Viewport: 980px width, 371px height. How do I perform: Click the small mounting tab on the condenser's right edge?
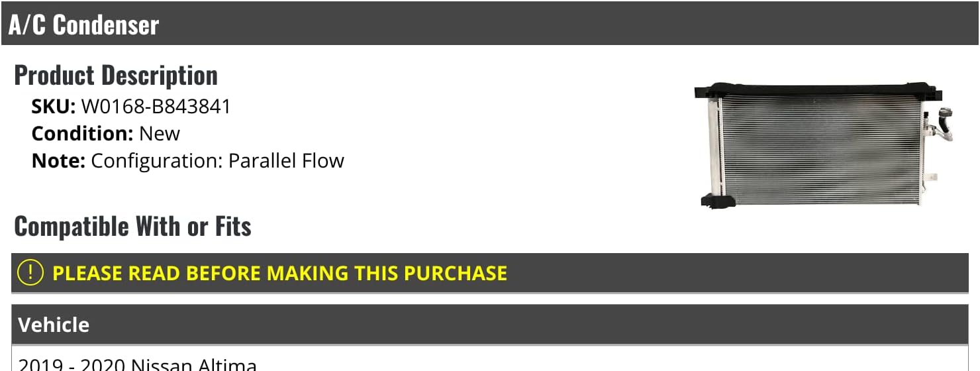click(x=932, y=177)
